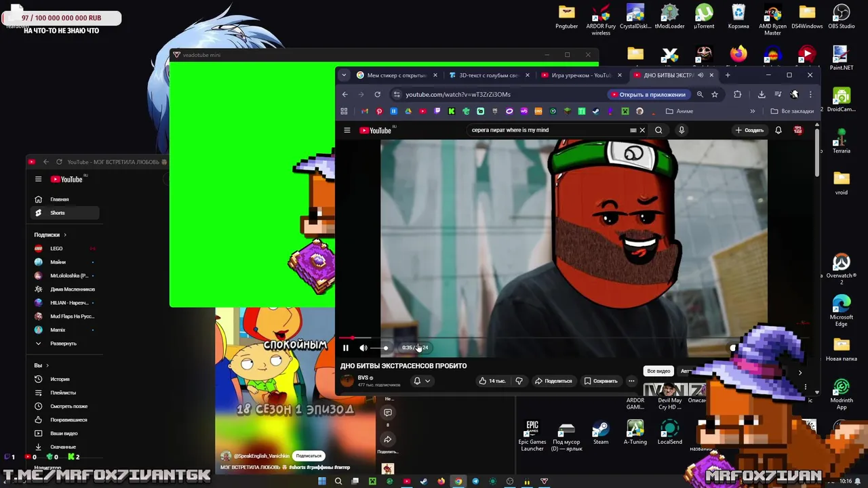Open the notification bell dropdown for BVS channel
The width and height of the screenshot is (868, 488).
422,381
